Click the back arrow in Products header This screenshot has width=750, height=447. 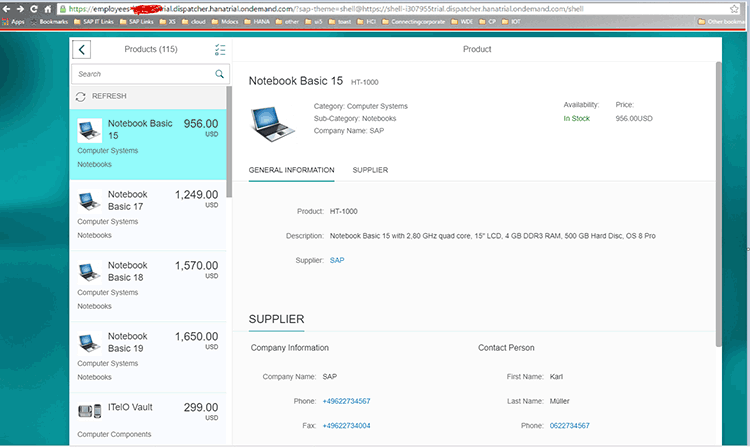point(82,50)
